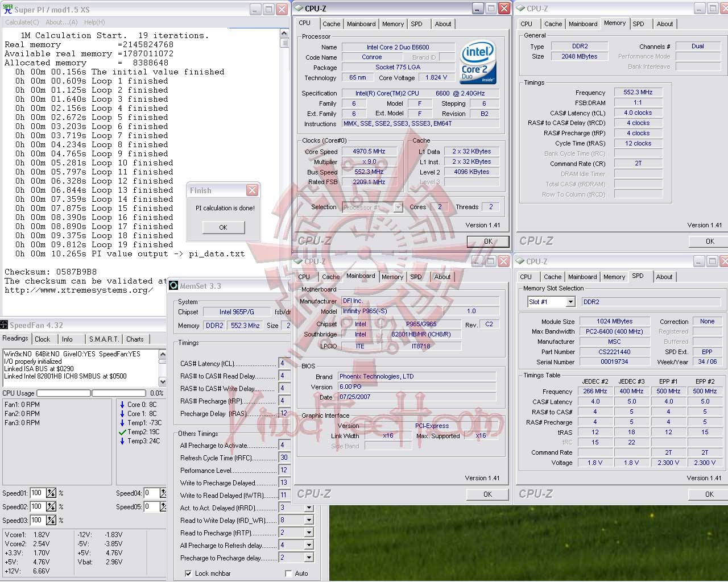Select the Readings tab in SpeedFan
This screenshot has width=728, height=582.
click(x=15, y=338)
